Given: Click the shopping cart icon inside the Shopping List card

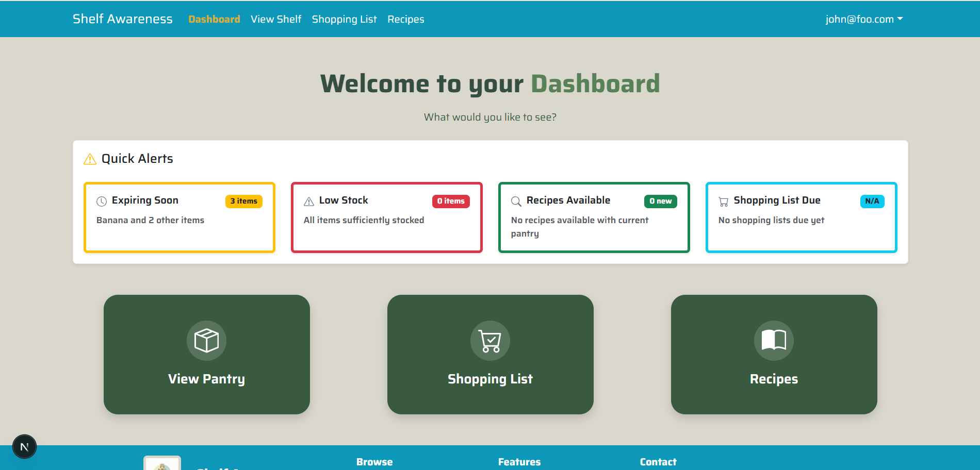Looking at the screenshot, I should tap(490, 340).
